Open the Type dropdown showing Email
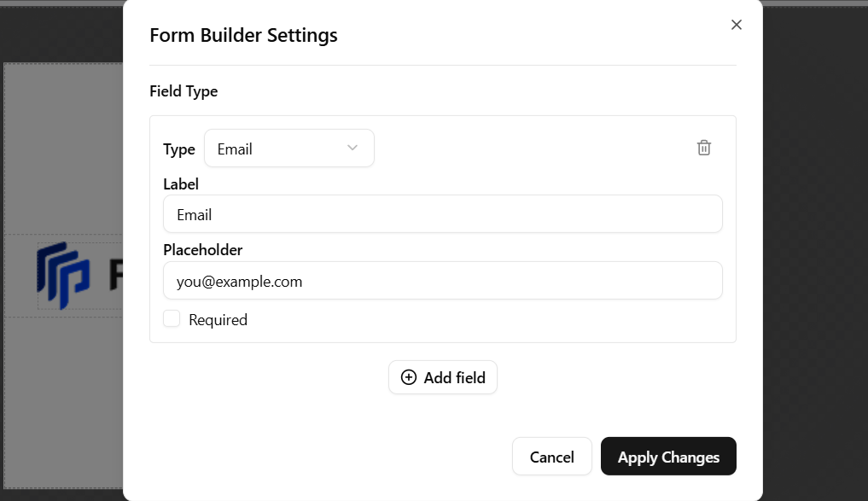The image size is (868, 501). (x=289, y=149)
